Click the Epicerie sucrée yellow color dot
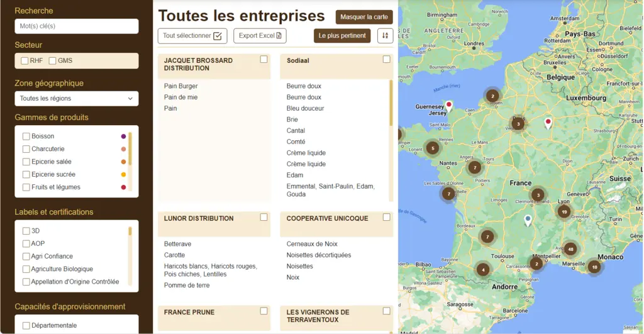The height and width of the screenshot is (334, 644). tap(123, 175)
